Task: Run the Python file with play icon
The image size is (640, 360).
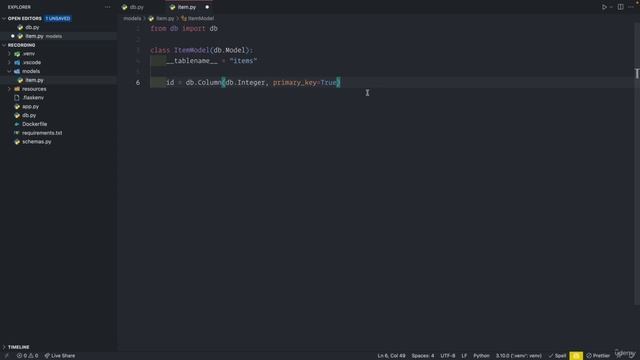Action: tap(604, 7)
